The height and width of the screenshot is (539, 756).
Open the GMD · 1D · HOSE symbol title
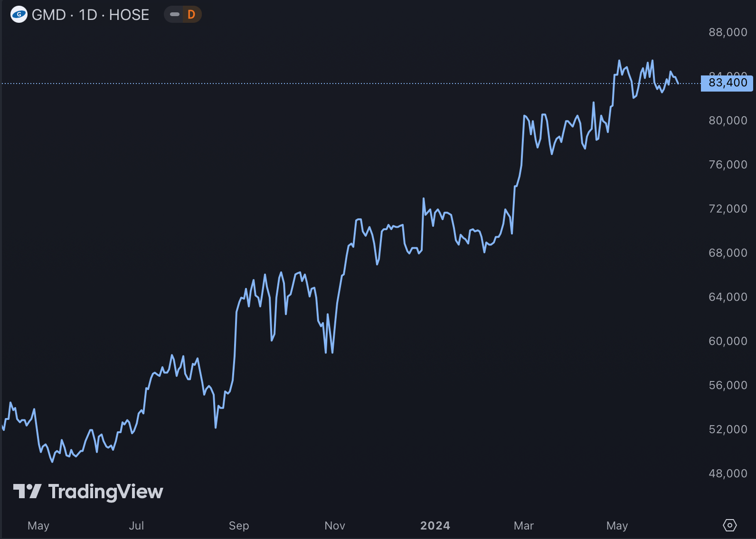tap(90, 15)
